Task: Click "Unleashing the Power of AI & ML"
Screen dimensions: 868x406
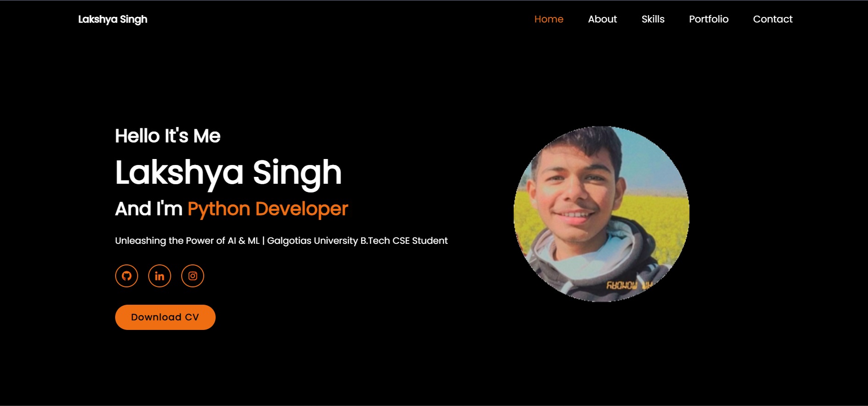Action: click(187, 241)
